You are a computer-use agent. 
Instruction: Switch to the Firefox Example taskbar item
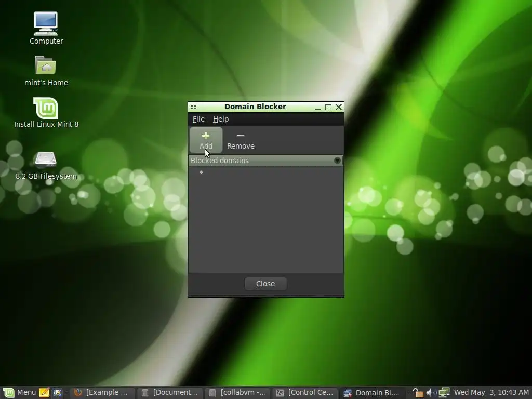102,393
